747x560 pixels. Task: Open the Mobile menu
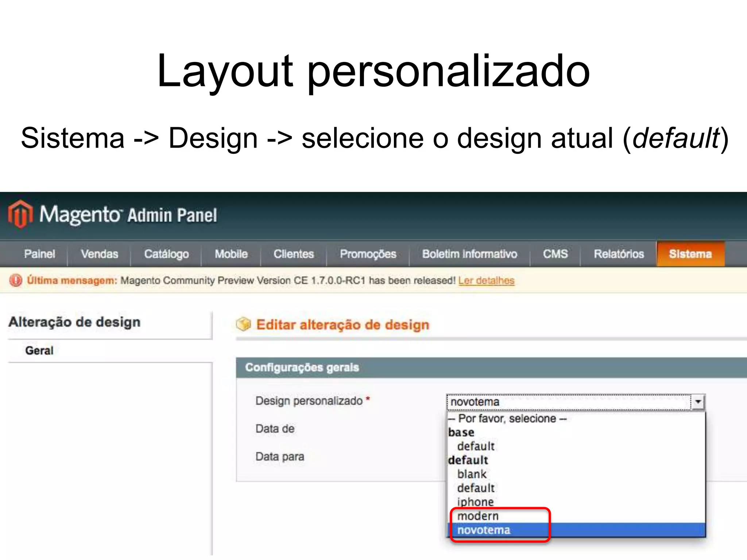[x=231, y=254]
